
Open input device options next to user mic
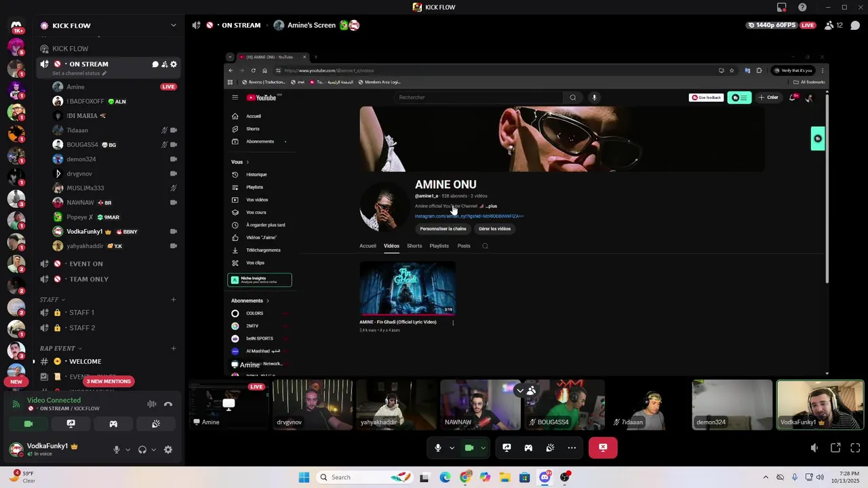[127, 449]
